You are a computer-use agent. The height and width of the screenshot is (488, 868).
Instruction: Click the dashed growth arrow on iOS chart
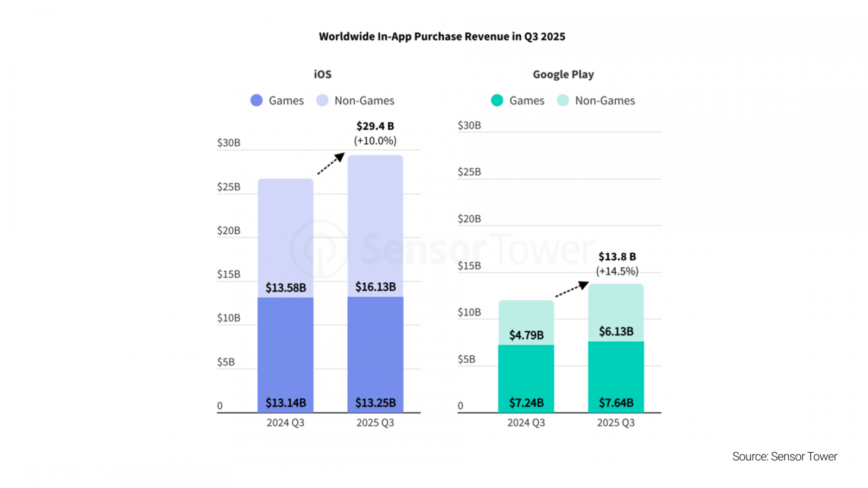click(x=330, y=164)
